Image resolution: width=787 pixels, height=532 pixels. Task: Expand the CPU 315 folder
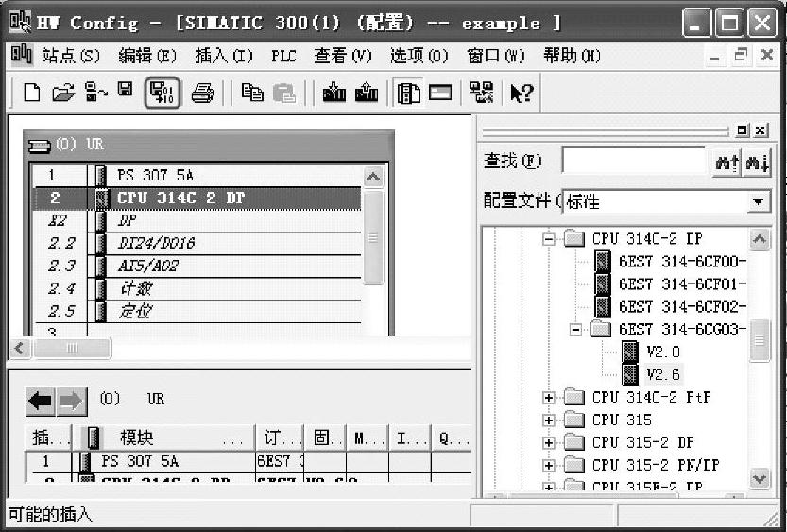(x=549, y=420)
